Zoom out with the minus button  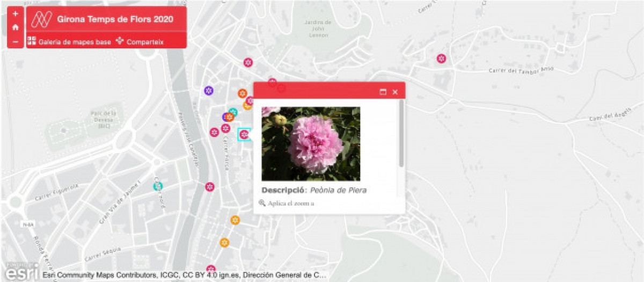(x=15, y=41)
